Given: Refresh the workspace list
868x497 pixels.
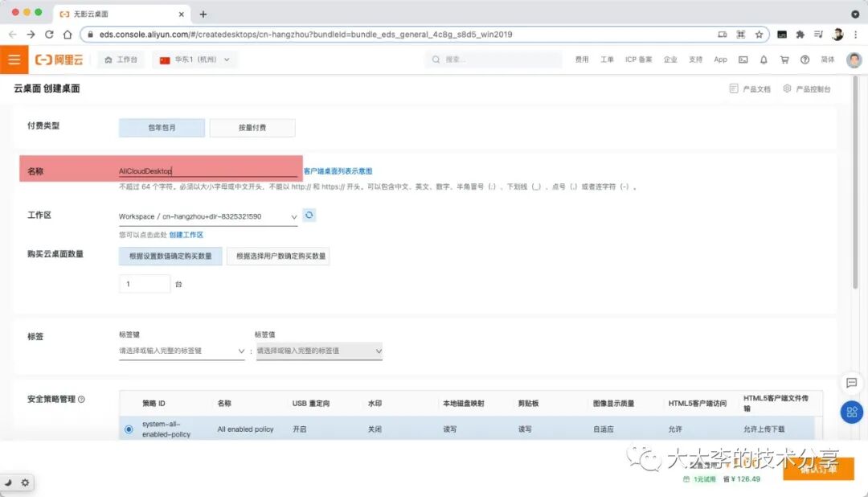Looking at the screenshot, I should pyautogui.click(x=309, y=215).
